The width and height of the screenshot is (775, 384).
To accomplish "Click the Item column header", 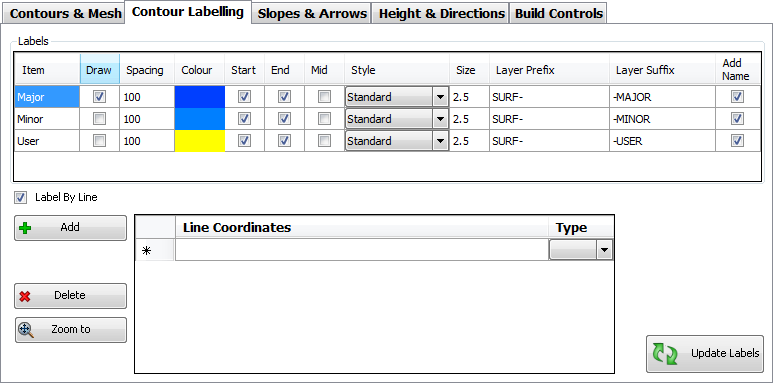I will (47, 70).
